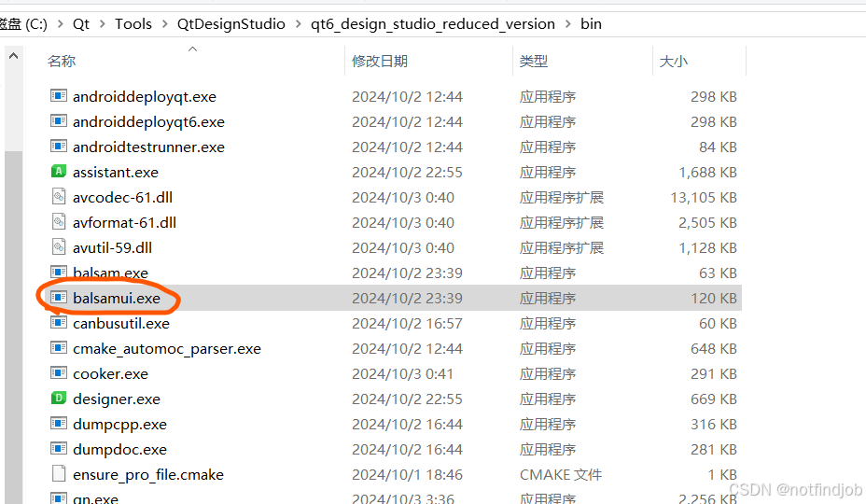Sort files by the 修改日期 column header
The width and height of the screenshot is (866, 504).
380,61
